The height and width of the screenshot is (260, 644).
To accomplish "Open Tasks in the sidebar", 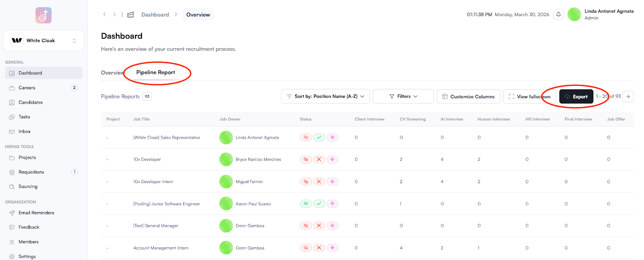I will coord(43,117).
